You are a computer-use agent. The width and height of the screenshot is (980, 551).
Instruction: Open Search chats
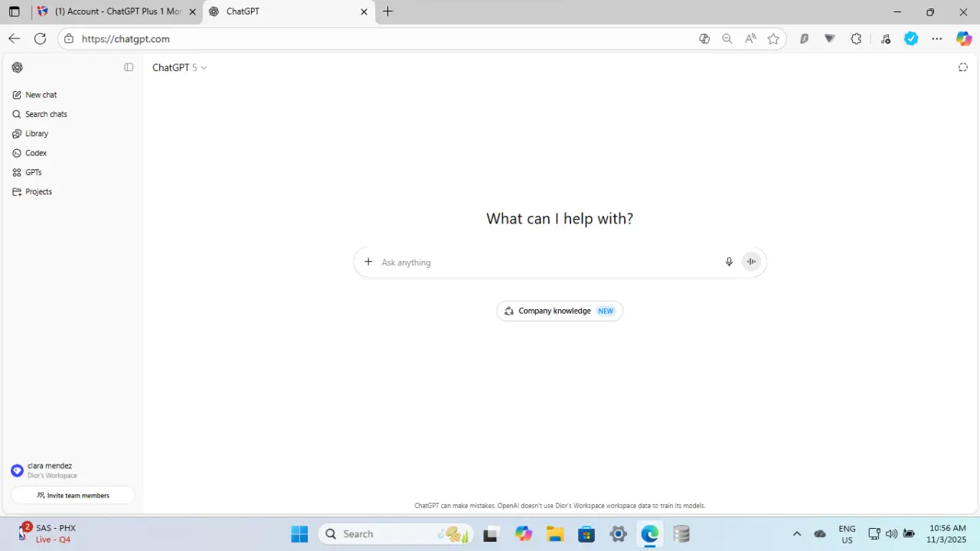coord(71,114)
